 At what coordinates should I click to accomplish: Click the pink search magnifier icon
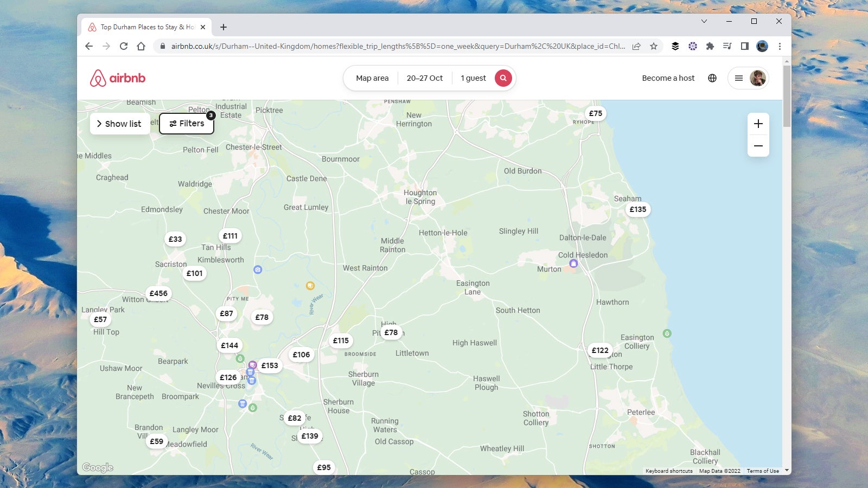tap(502, 78)
